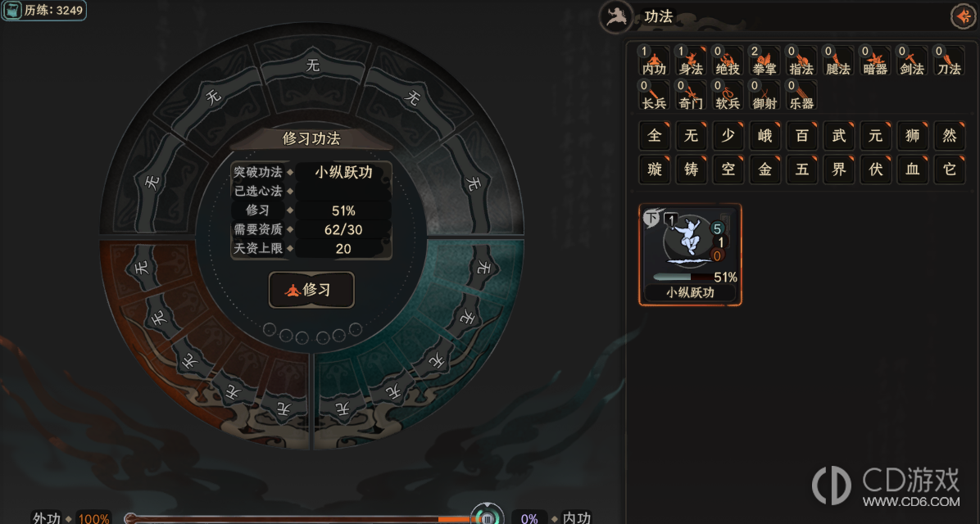This screenshot has width=980, height=524.
Task: Click the 外功 内功 balance slider handle
Action: tap(486, 517)
